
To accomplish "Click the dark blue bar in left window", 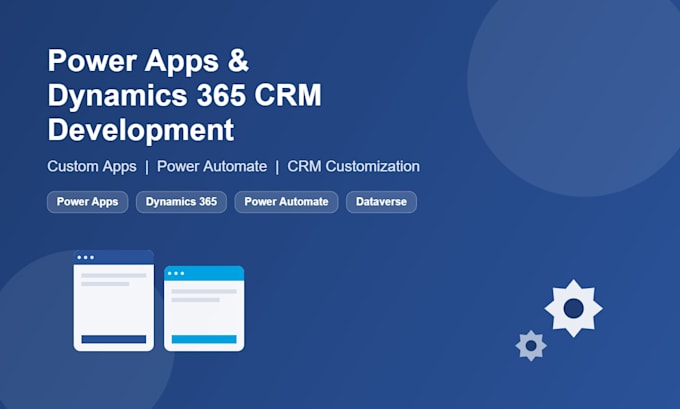I will [114, 339].
